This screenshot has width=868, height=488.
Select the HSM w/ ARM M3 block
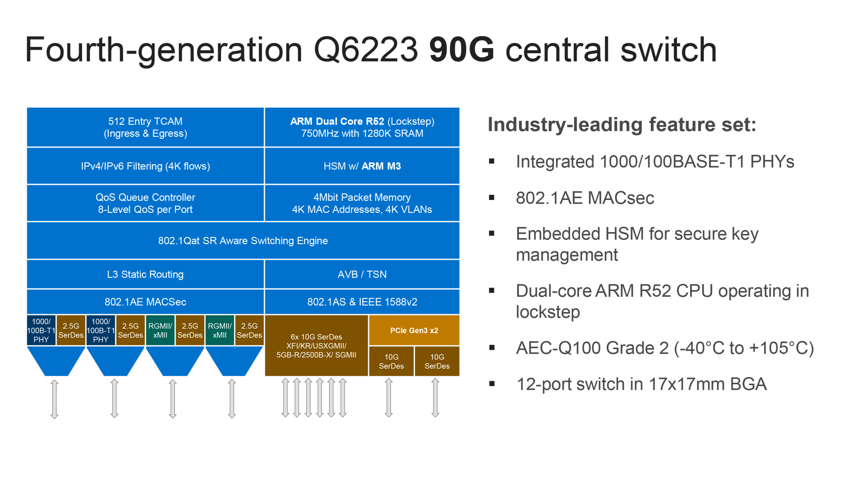362,166
